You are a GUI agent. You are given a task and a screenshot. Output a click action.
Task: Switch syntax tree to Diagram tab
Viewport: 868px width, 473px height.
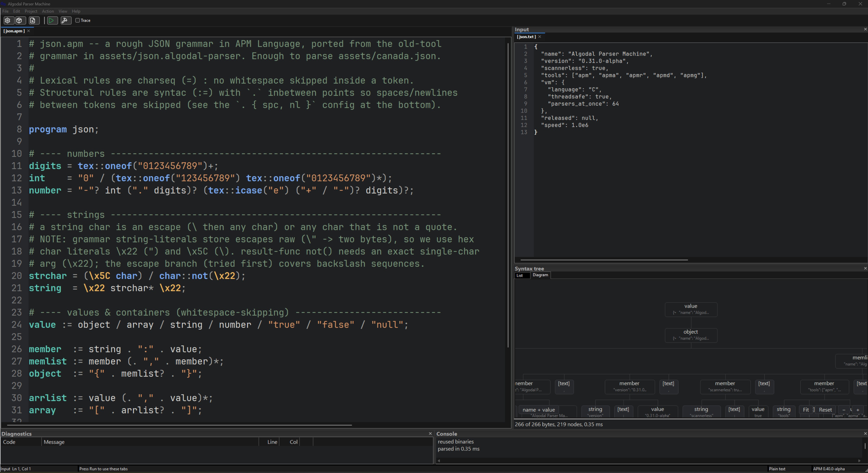[x=540, y=275]
